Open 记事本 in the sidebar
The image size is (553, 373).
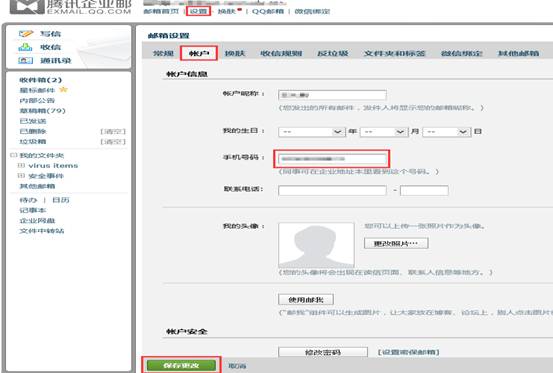33,210
